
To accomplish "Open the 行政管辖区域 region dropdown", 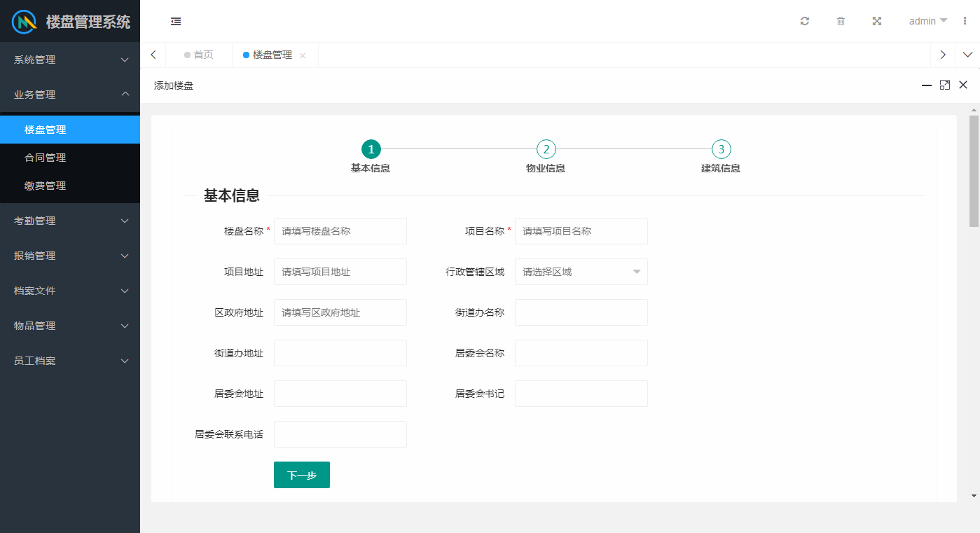I will tap(581, 272).
